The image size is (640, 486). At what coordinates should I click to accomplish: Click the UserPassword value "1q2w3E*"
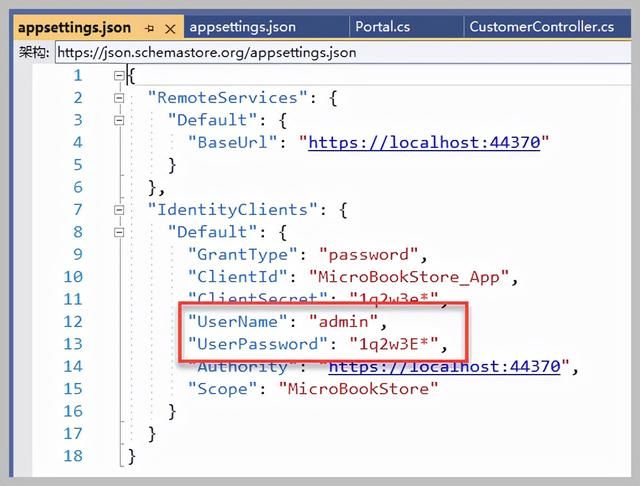(x=392, y=344)
